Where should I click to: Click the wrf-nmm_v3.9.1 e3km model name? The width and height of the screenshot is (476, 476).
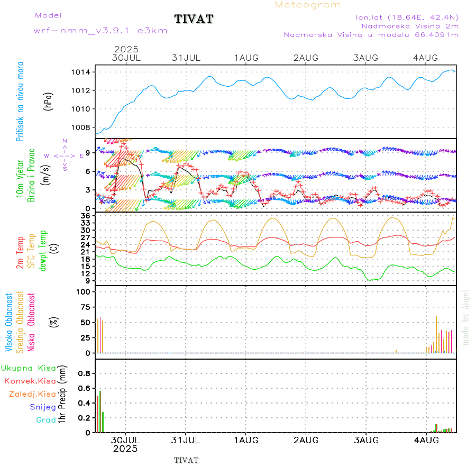(100, 31)
